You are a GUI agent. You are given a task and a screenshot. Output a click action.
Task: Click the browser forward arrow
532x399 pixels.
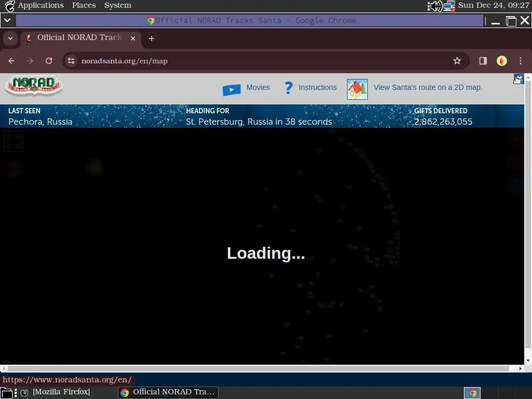coord(30,61)
